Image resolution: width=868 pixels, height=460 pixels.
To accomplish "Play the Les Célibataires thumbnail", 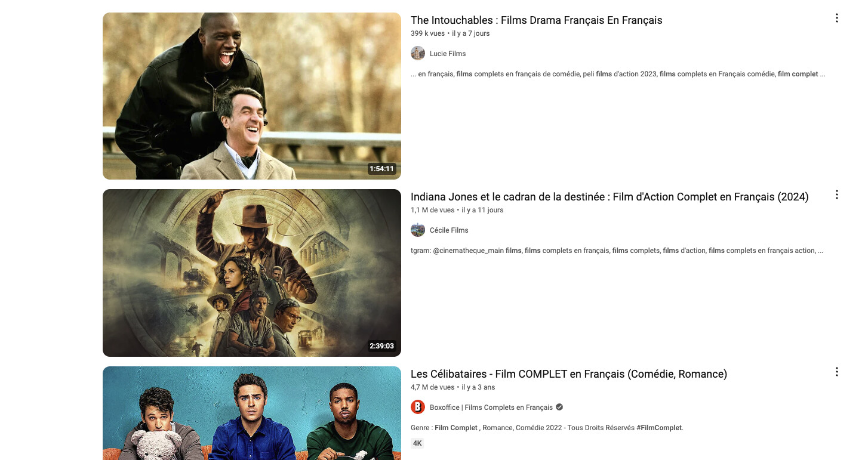I will [252, 413].
